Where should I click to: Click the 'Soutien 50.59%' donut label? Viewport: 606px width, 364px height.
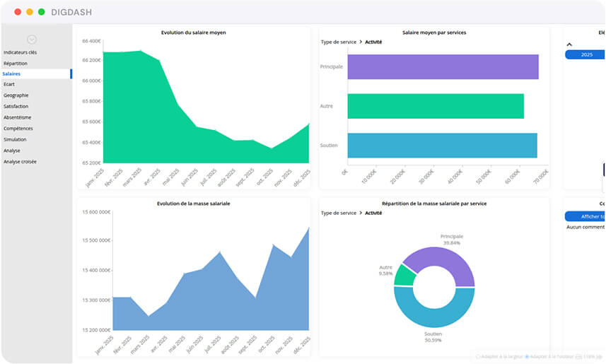click(x=433, y=337)
